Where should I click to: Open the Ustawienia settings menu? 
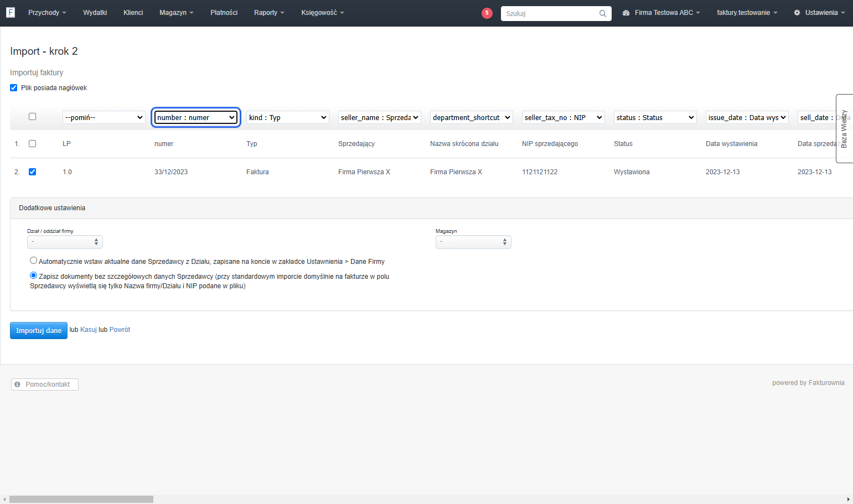pos(819,13)
